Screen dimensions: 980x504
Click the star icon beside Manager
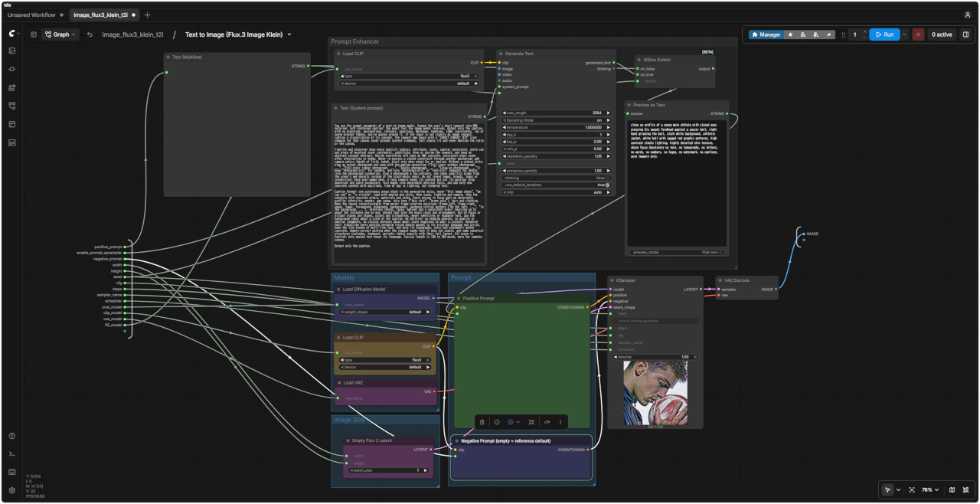[x=790, y=34]
